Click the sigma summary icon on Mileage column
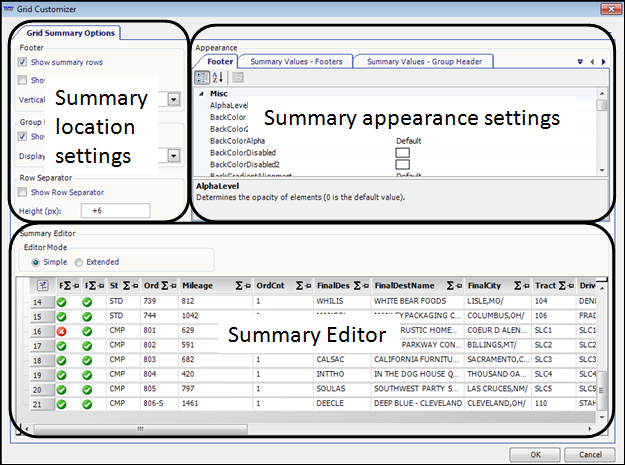The height and width of the screenshot is (465, 625). coord(239,285)
